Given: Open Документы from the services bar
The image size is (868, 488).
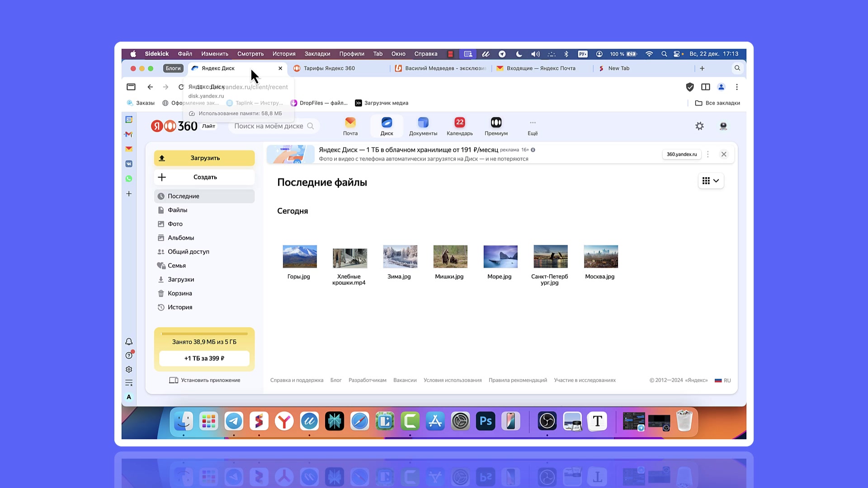Looking at the screenshot, I should click(423, 126).
